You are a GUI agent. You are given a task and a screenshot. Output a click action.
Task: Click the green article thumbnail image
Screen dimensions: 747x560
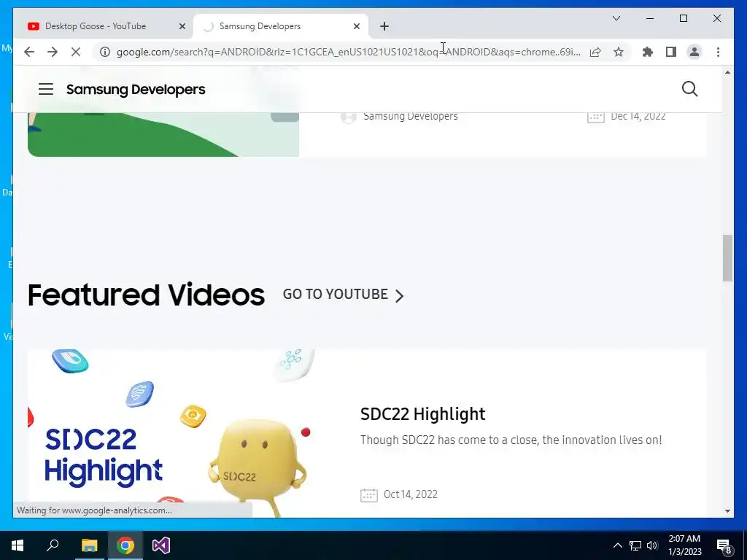coord(163,134)
